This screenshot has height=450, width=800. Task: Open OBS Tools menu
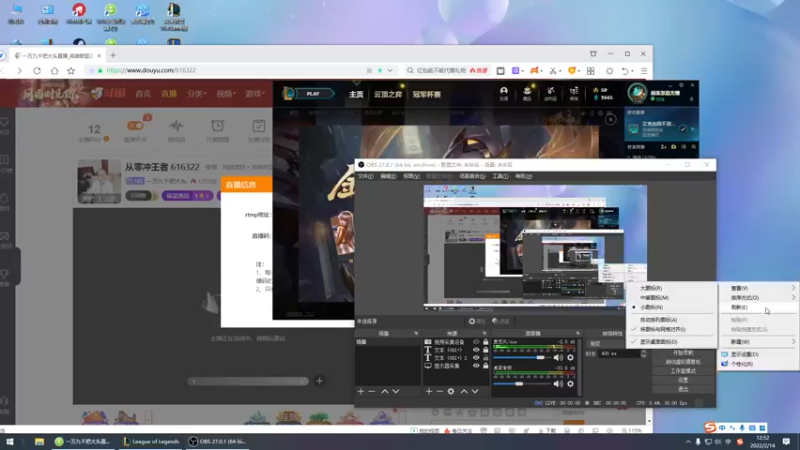point(500,176)
